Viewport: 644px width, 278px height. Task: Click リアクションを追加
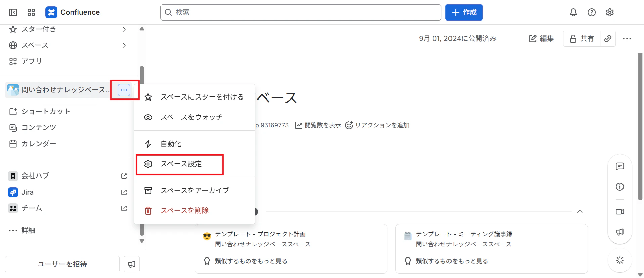pyautogui.click(x=377, y=125)
